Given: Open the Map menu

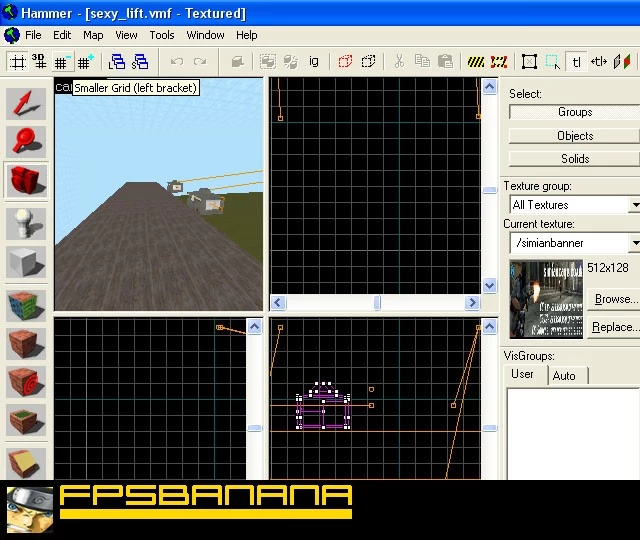Looking at the screenshot, I should coord(93,36).
